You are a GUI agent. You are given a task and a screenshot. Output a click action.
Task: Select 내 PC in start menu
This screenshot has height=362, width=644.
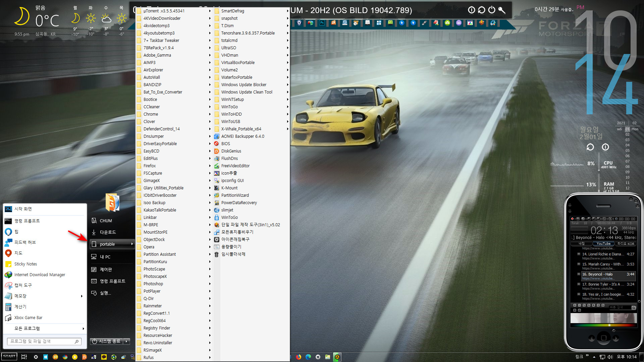pos(112,257)
